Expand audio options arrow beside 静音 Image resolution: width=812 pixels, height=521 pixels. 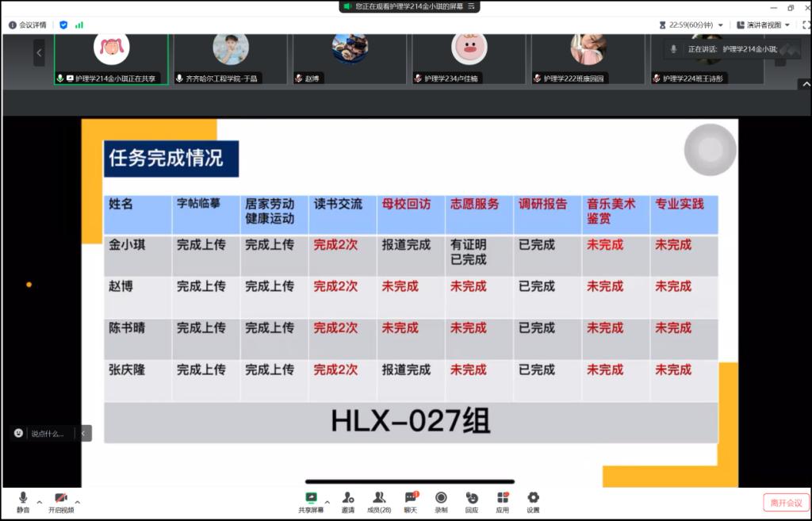click(x=40, y=501)
